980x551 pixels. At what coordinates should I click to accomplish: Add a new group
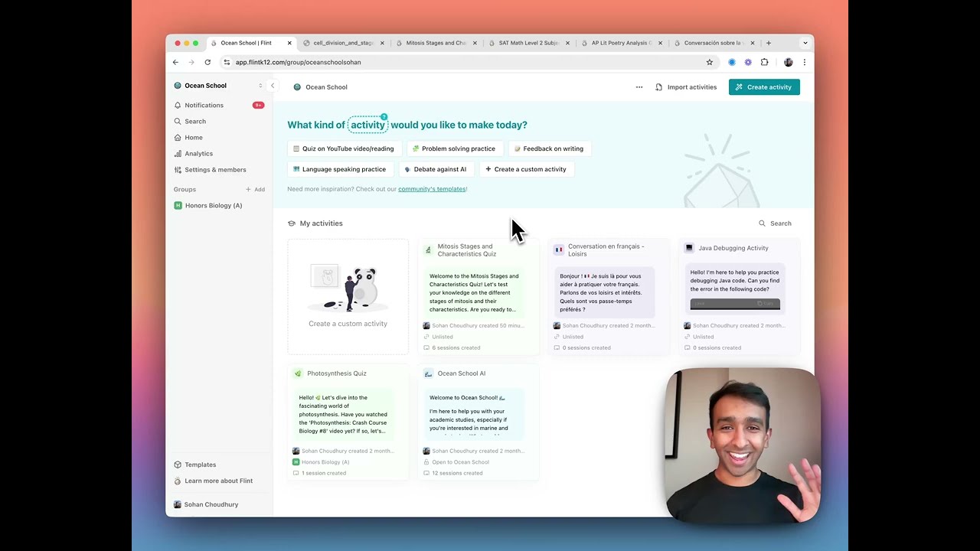(256, 189)
